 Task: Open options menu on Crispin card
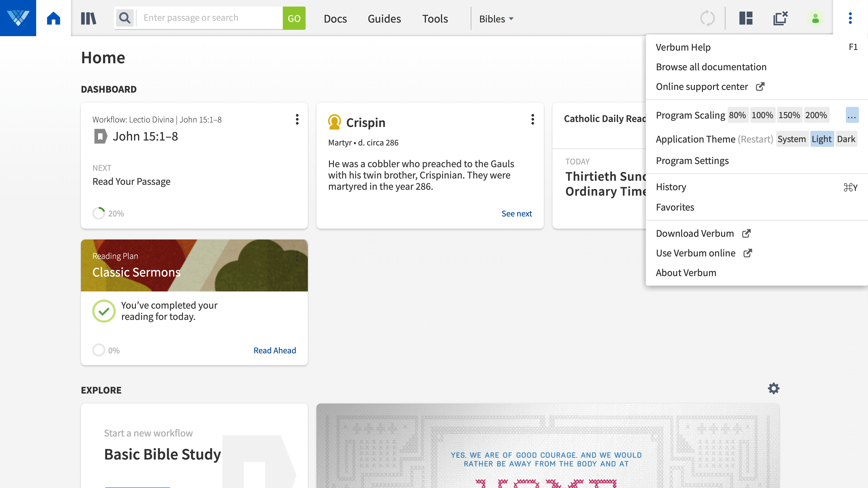point(532,119)
